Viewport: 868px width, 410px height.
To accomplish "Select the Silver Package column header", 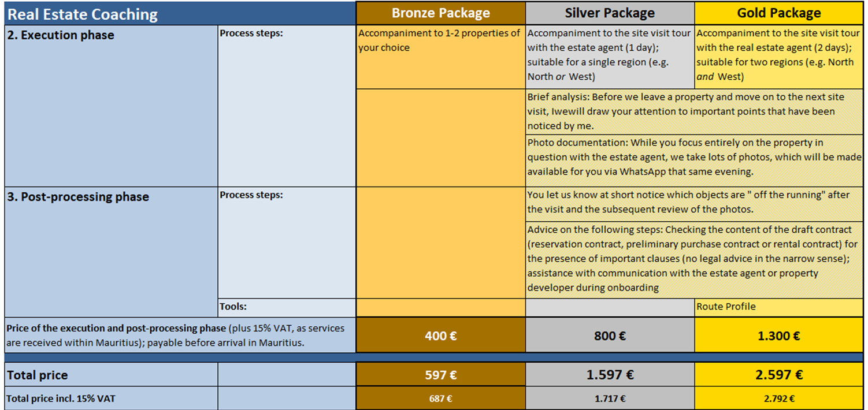I will 610,13.
